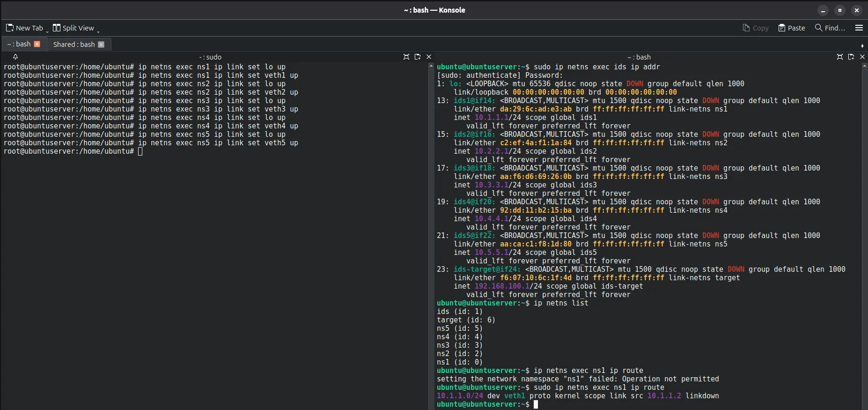Click MAC address da:29:6c:ad:e3:ab
This screenshot has height=410, width=868.
[536, 109]
